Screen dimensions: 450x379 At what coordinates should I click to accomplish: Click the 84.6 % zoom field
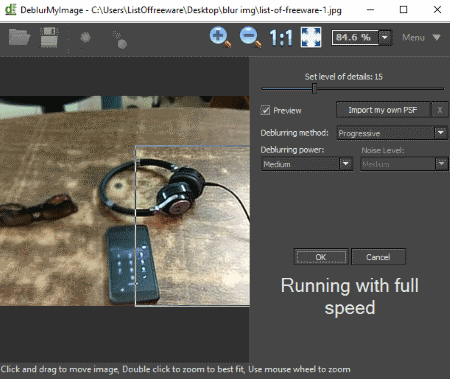coord(355,37)
